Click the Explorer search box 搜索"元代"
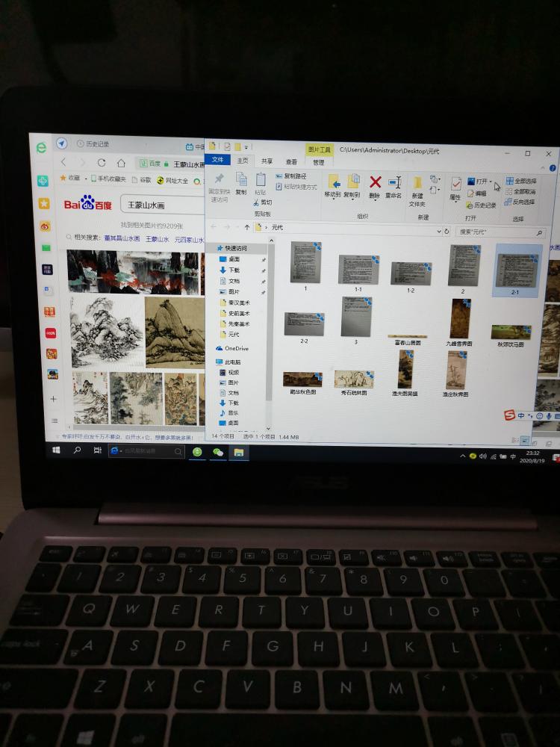This screenshot has height=747, width=560. pos(500,232)
